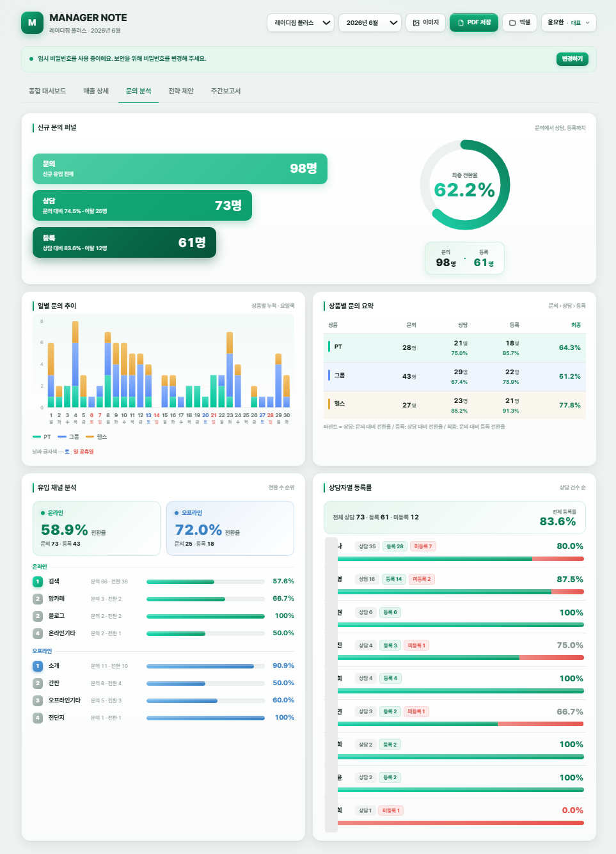616x854 pixels.
Task: Go to the 전략 제안 tab
Action: pyautogui.click(x=181, y=91)
